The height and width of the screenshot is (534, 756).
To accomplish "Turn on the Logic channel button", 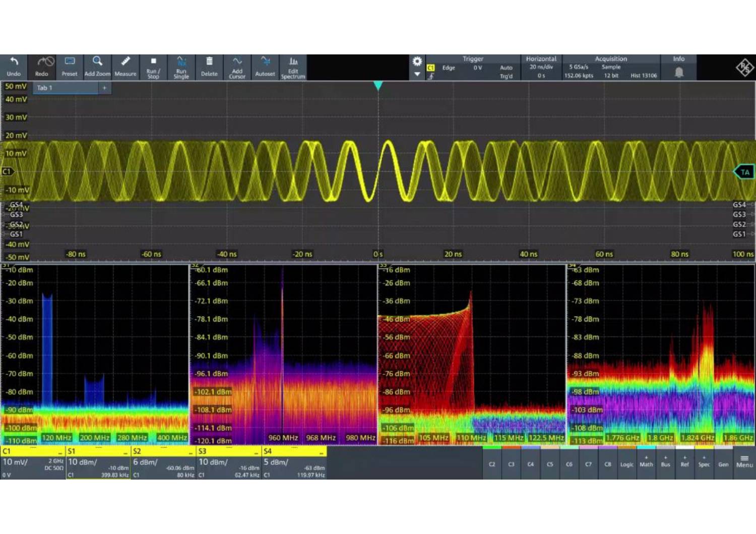I will pyautogui.click(x=626, y=464).
